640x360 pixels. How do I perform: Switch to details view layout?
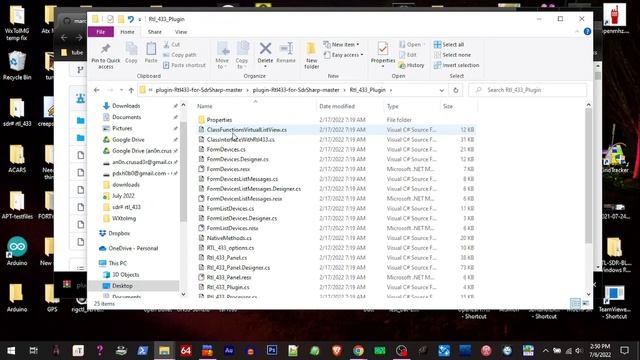tap(575, 303)
